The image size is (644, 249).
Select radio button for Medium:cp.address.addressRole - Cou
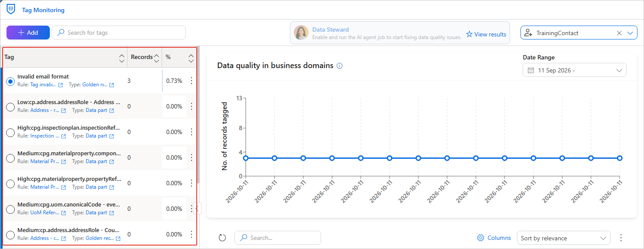(x=10, y=235)
